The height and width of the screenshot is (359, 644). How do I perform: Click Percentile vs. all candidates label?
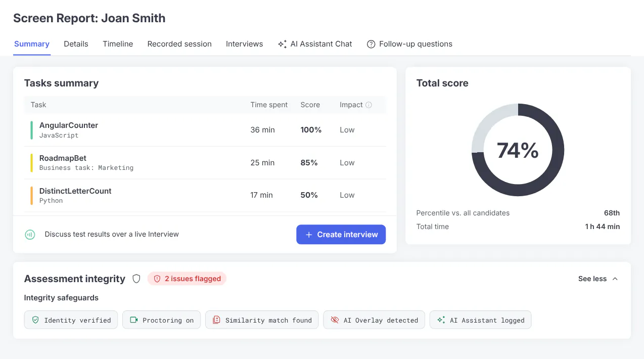click(463, 213)
